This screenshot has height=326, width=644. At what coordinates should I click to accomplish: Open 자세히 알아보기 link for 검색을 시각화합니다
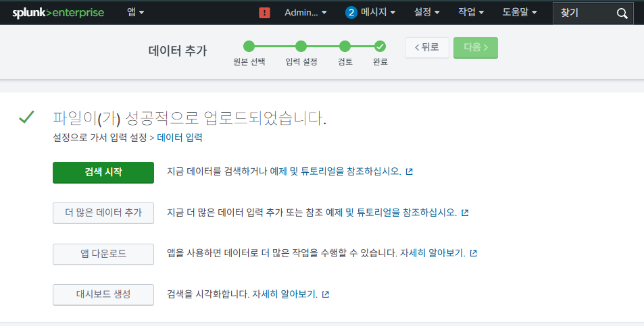point(284,294)
